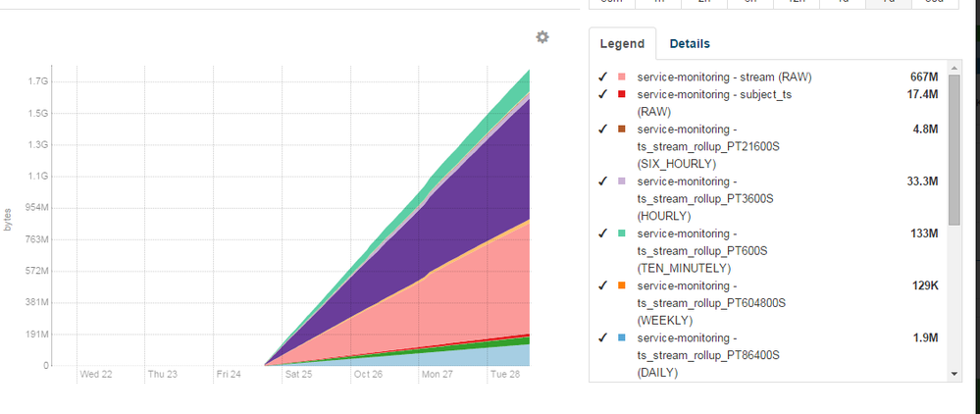The height and width of the screenshot is (414, 980).
Task: Toggle the TEN_MINUTELY rollup series checkmark
Action: tap(602, 233)
